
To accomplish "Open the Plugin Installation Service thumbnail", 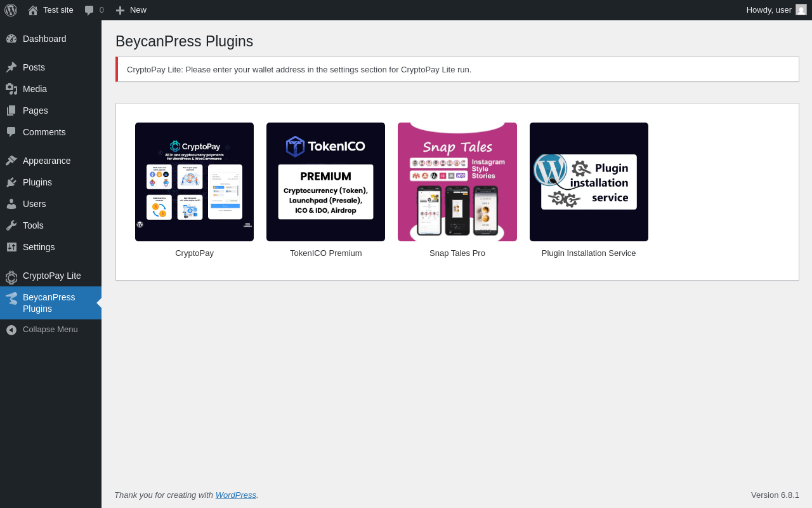I will [x=589, y=182].
